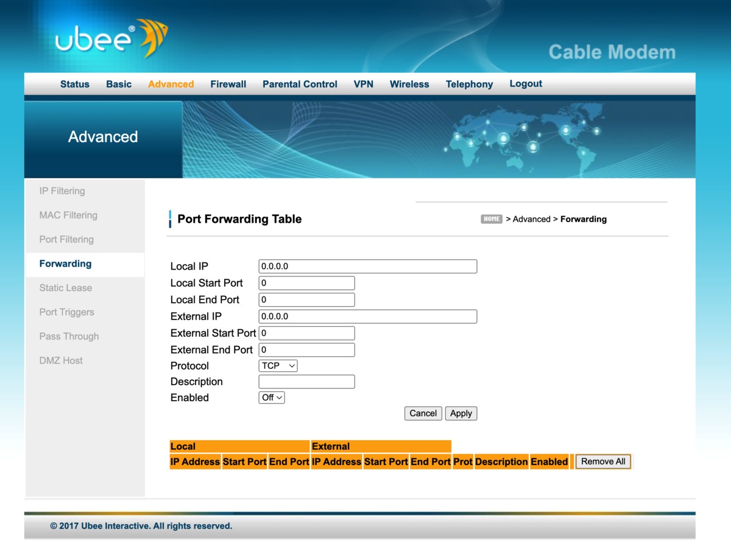The width and height of the screenshot is (731, 560).
Task: Click the Description text field
Action: click(306, 382)
